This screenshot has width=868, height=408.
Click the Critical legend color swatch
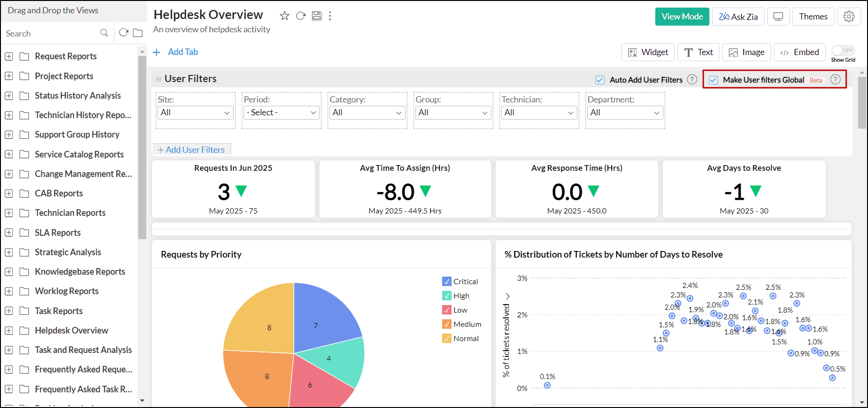point(447,281)
